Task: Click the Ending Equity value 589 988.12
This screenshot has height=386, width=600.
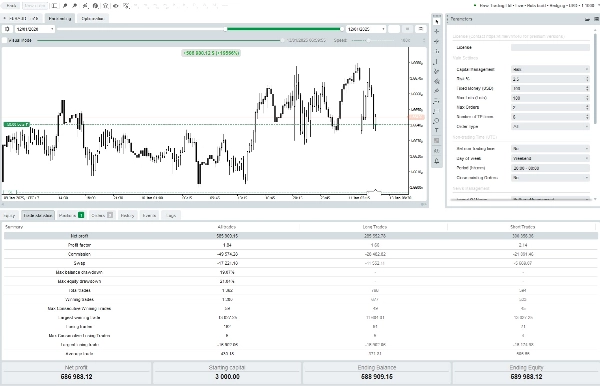Action: tap(526, 377)
